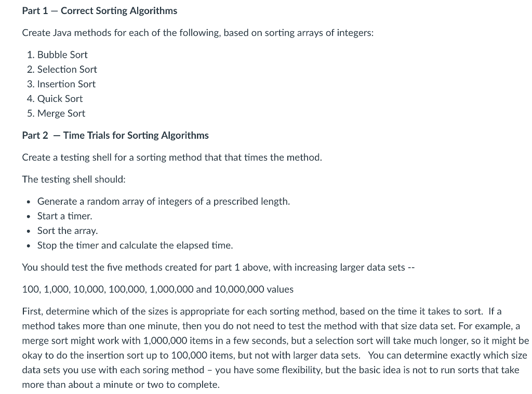Click the 'Sort the array.' bullet
This screenshot has width=532, height=394.
coord(68,230)
